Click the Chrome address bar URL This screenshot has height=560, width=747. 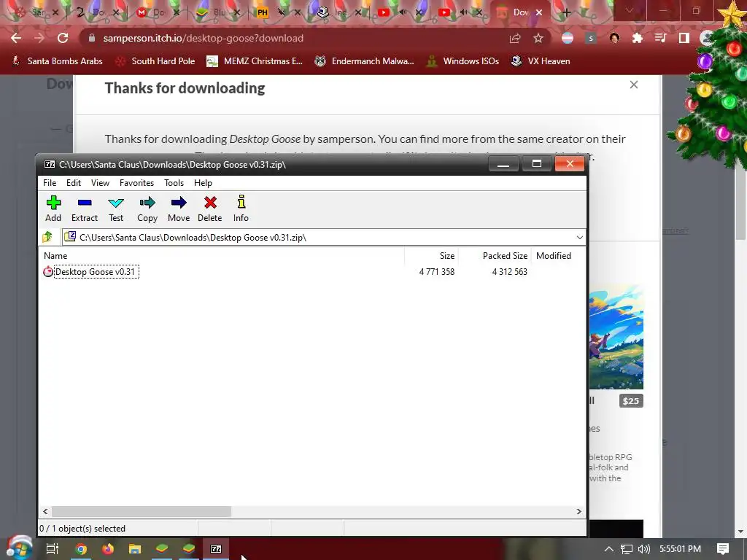[204, 38]
